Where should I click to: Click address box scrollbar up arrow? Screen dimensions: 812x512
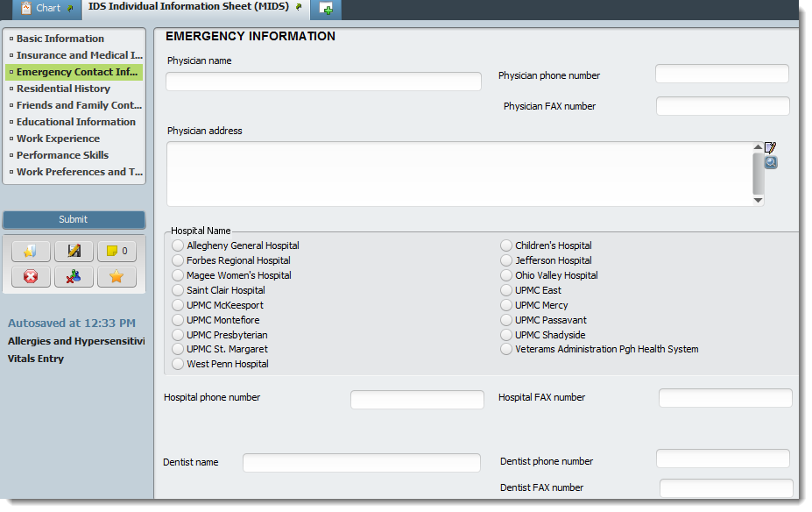click(759, 146)
